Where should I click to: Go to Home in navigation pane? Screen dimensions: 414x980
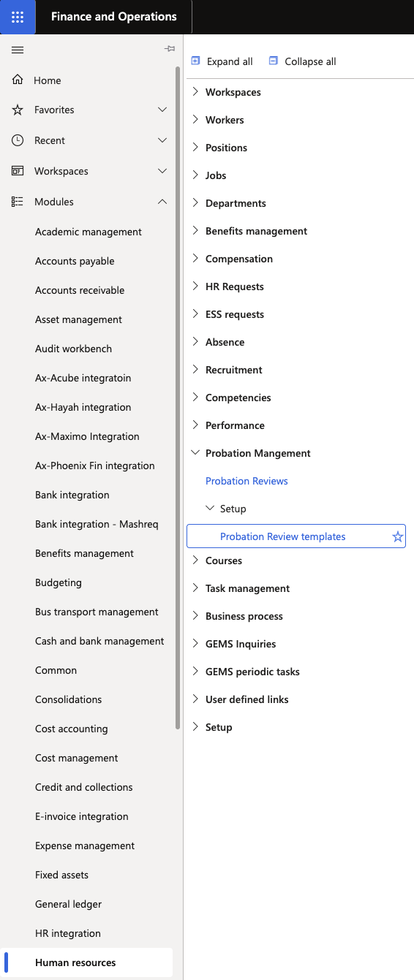pos(48,80)
